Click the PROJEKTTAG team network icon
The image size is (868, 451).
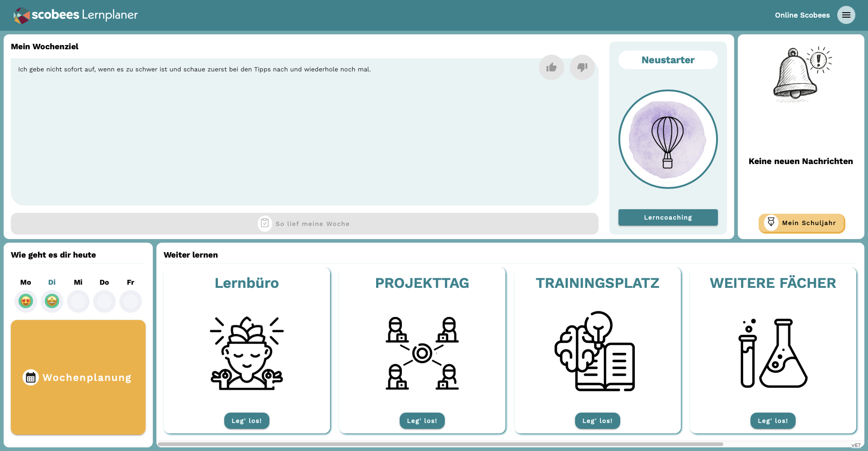422,352
